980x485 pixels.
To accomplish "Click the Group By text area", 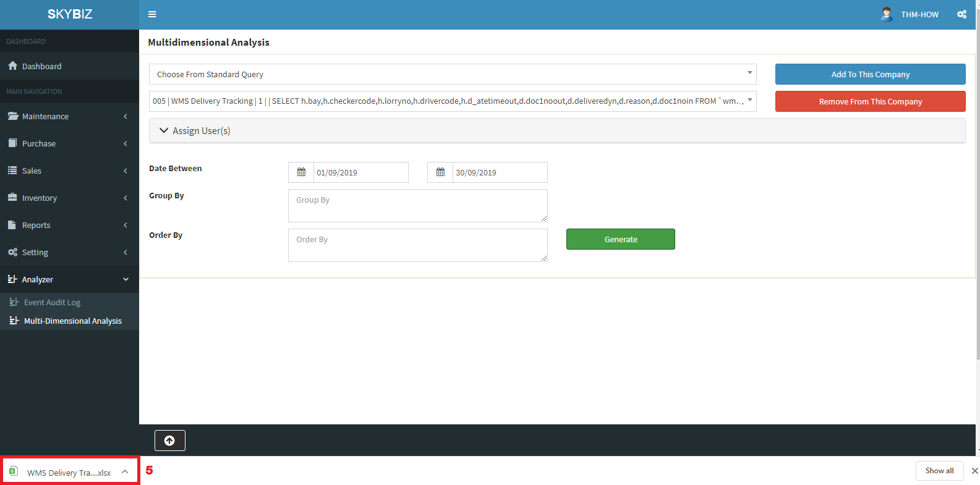I will [x=417, y=206].
